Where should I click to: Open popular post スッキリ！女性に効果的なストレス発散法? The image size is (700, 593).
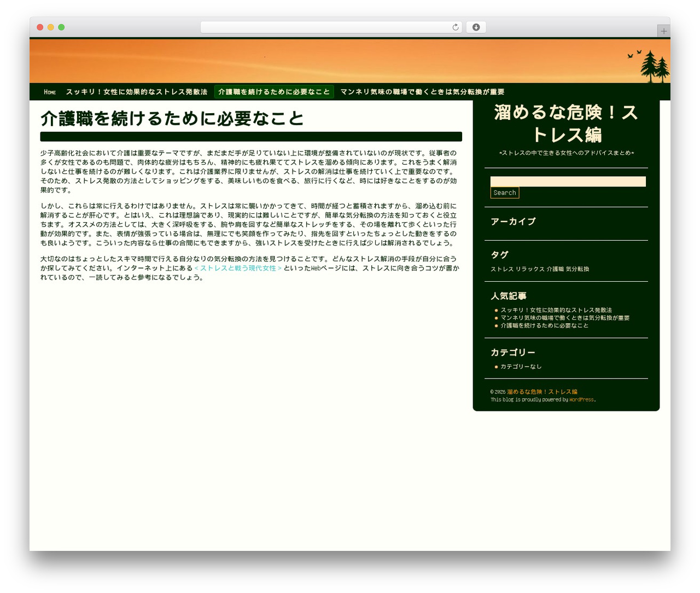pos(556,310)
